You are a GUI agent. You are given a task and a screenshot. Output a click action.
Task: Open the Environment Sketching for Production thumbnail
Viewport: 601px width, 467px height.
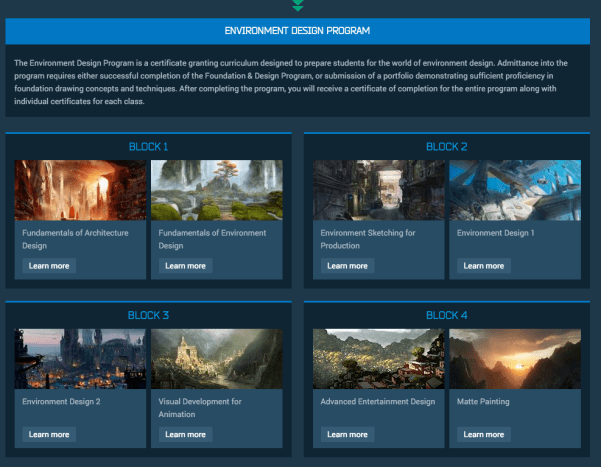[379, 190]
